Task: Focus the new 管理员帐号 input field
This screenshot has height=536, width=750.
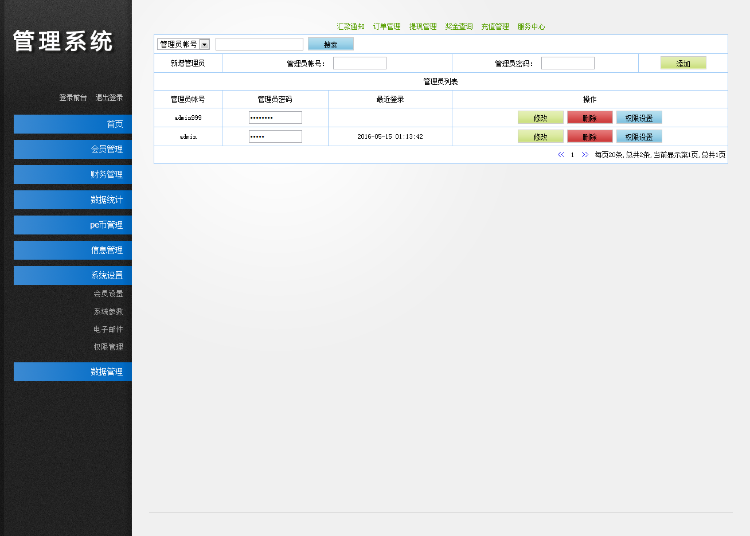Action: pyautogui.click(x=359, y=63)
